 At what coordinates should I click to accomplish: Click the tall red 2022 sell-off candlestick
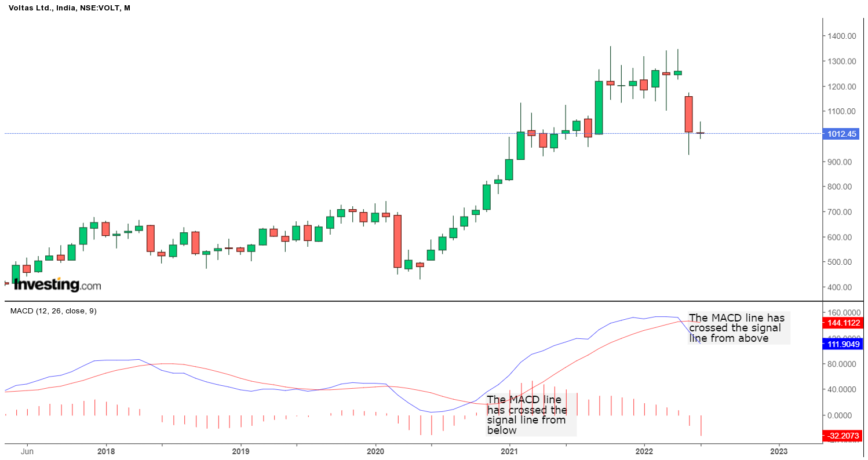(688, 115)
